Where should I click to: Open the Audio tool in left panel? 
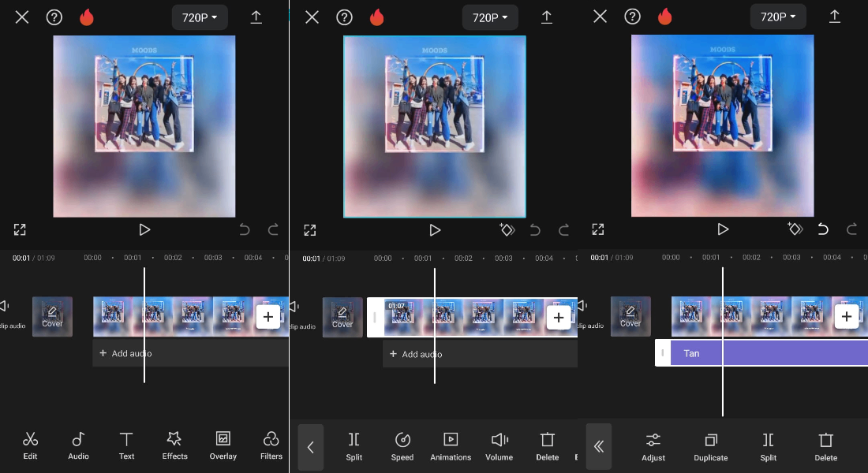point(78,446)
